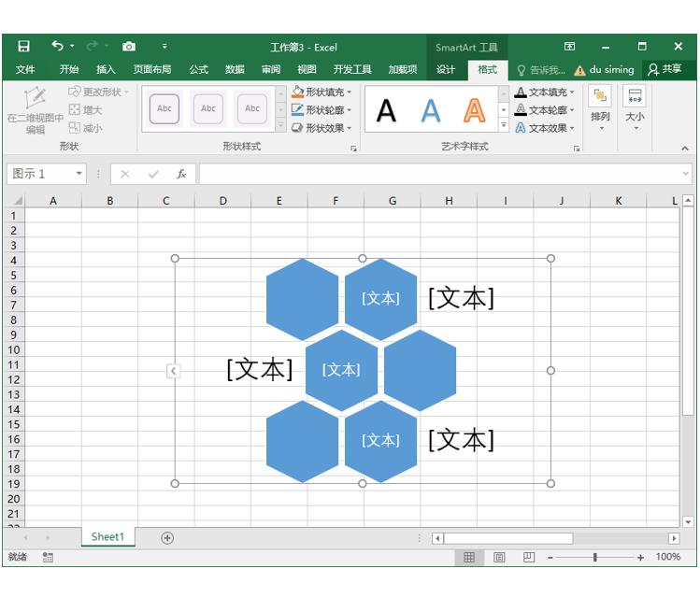
Task: Switch to the 页面布局 tab
Action: coord(152,69)
